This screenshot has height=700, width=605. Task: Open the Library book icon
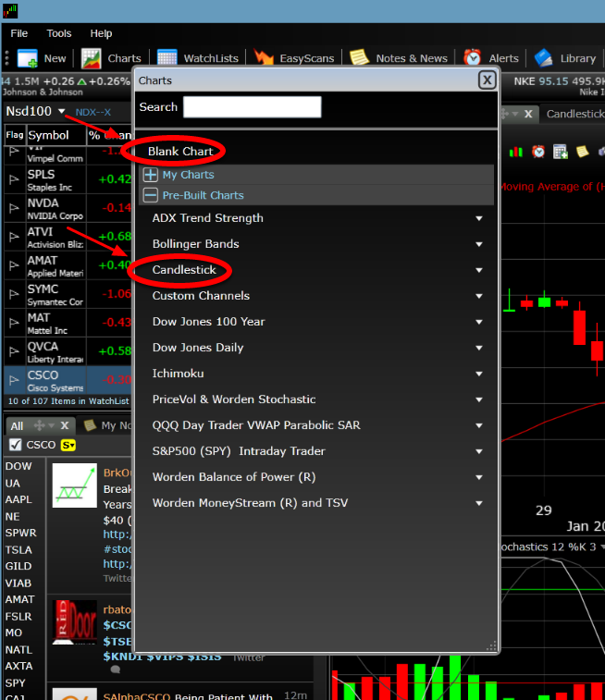coord(543,58)
